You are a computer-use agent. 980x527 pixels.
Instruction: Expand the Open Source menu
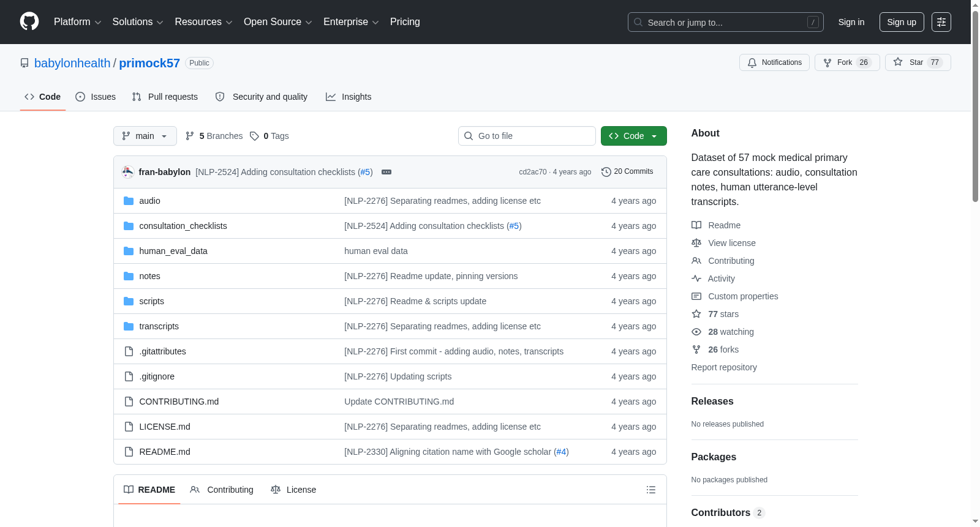tap(278, 22)
